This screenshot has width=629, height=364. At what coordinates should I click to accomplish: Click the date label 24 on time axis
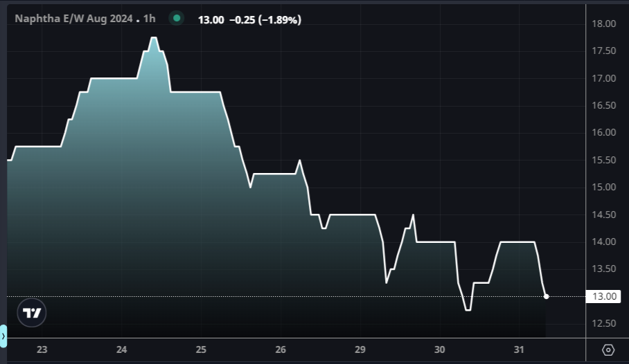coord(121,349)
